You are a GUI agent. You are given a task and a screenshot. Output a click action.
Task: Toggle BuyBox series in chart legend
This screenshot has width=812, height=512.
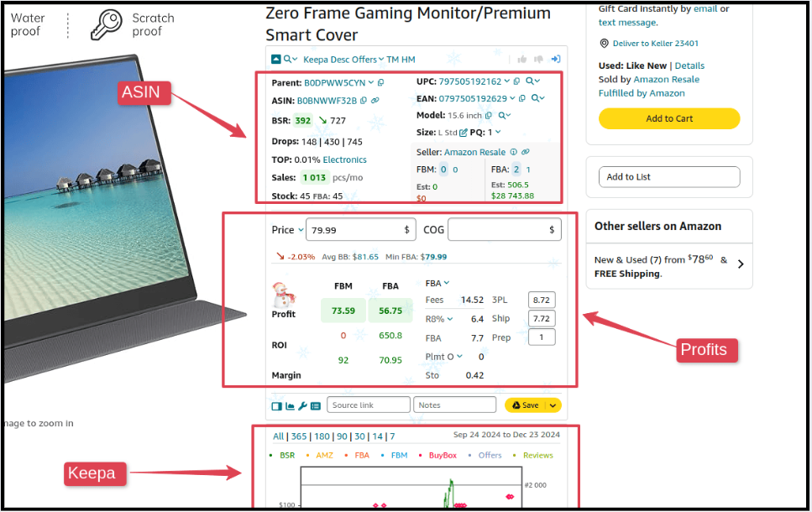click(443, 456)
